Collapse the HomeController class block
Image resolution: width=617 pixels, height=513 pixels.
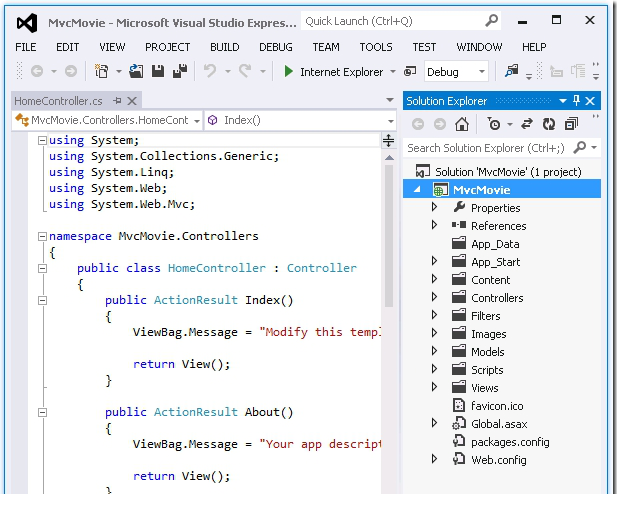pos(42,268)
